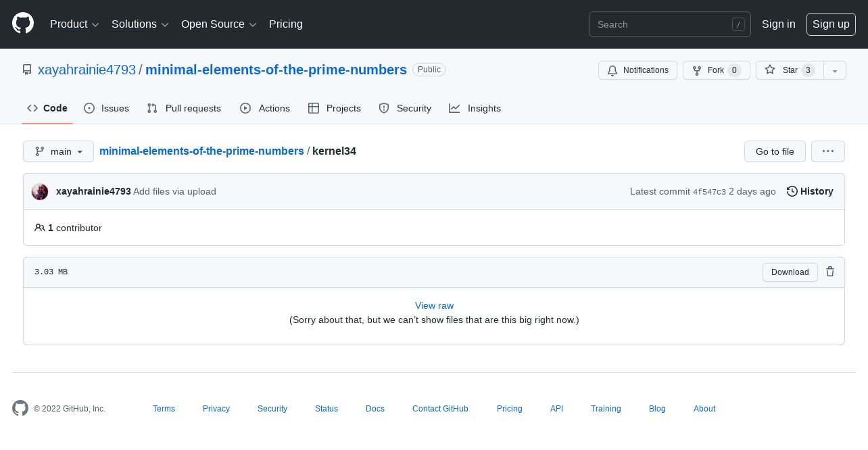Click the GitHub Octocat logo in header

[23, 24]
